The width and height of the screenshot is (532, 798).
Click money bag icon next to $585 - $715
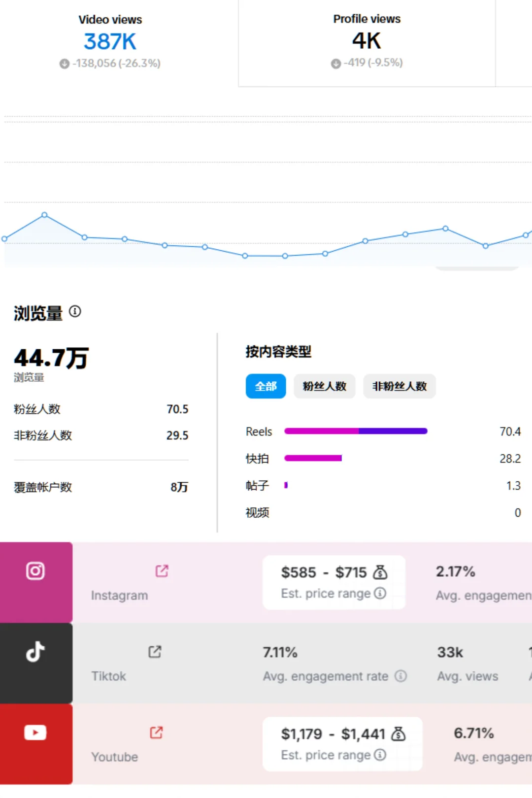pyautogui.click(x=380, y=572)
